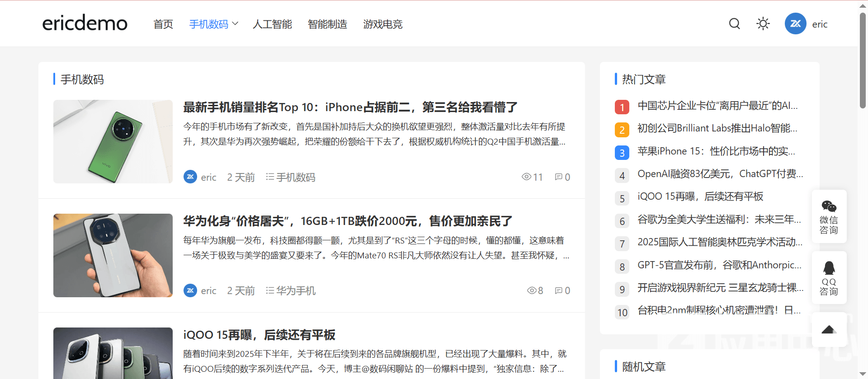Open article 最新手机销量排名Top 10 title

(350, 107)
